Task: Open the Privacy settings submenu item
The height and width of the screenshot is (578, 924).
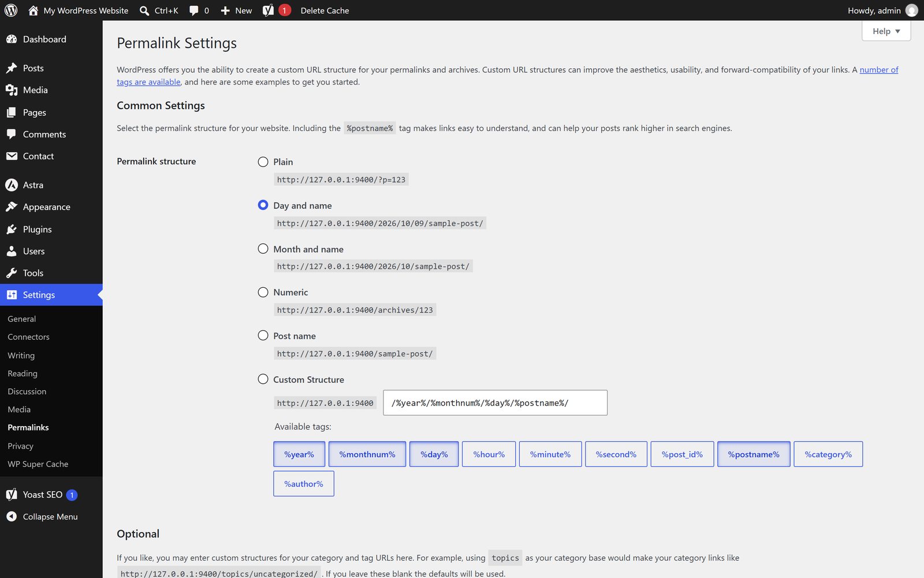Action: point(21,446)
